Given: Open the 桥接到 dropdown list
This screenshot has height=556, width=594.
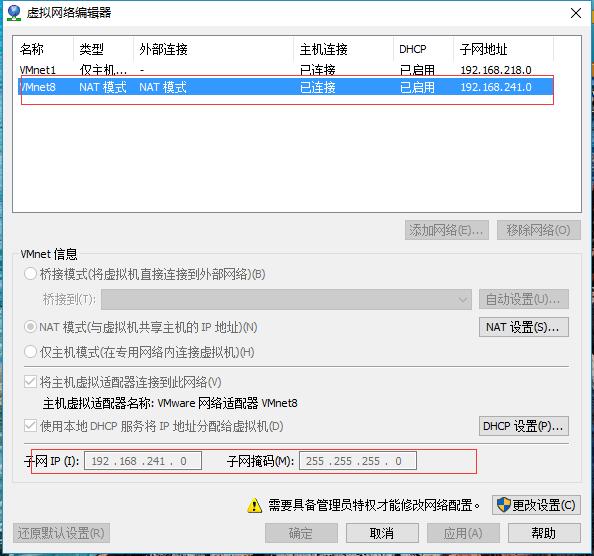Looking at the screenshot, I should [286, 300].
